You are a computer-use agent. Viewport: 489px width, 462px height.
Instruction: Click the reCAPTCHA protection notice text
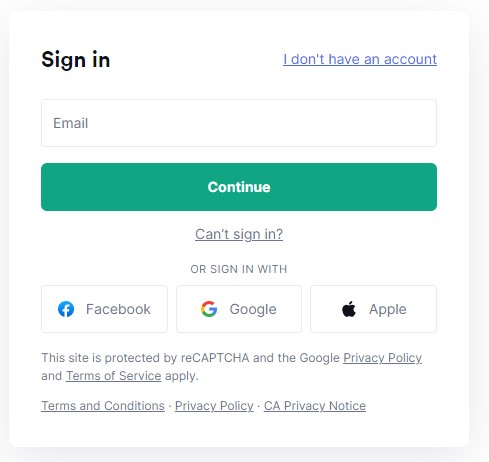pyautogui.click(x=231, y=367)
